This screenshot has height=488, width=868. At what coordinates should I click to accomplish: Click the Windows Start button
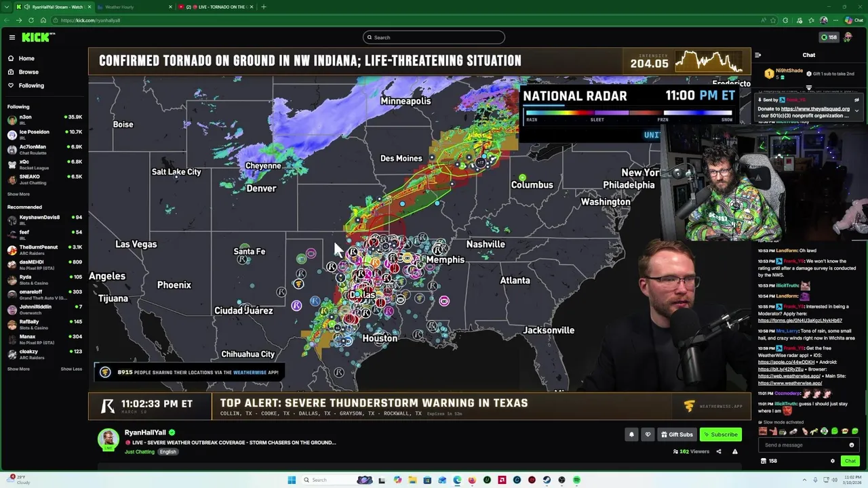click(292, 480)
